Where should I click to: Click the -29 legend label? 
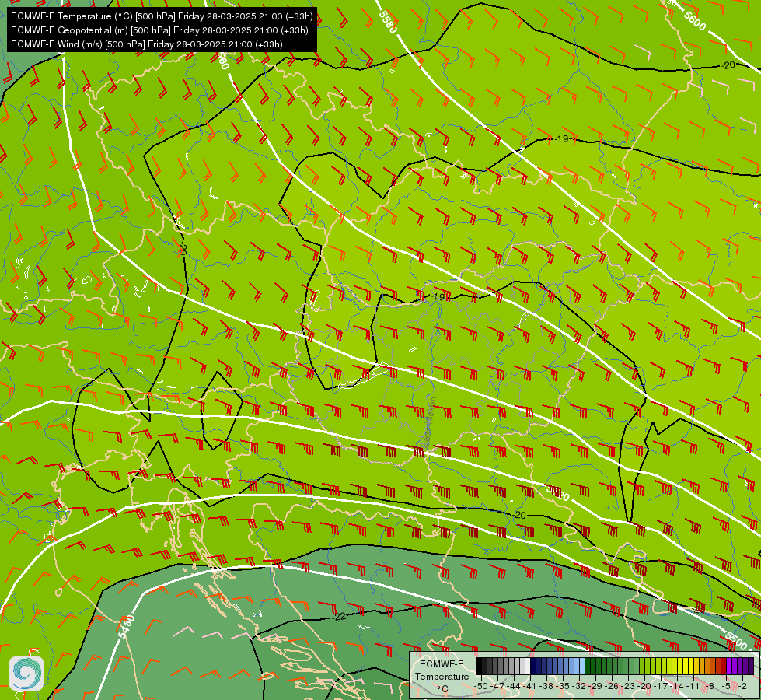click(x=596, y=686)
